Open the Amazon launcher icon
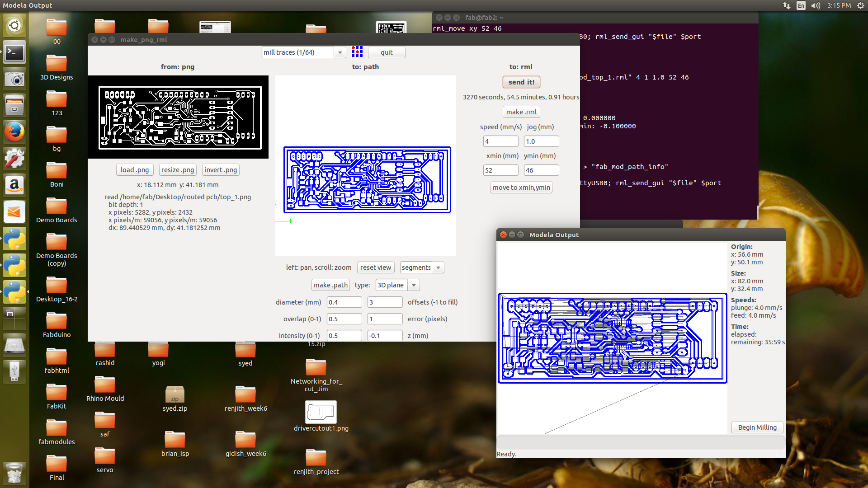The image size is (868, 488). coord(14,185)
